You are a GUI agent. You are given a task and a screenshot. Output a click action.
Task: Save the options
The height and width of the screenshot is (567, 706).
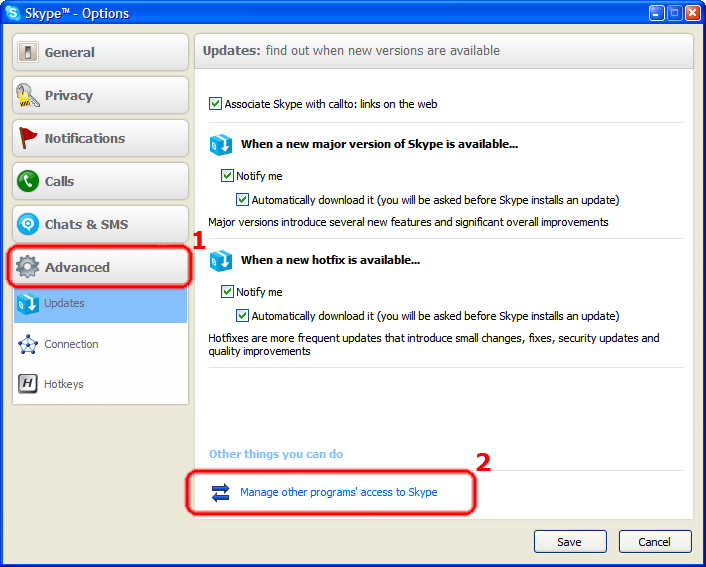(x=570, y=541)
